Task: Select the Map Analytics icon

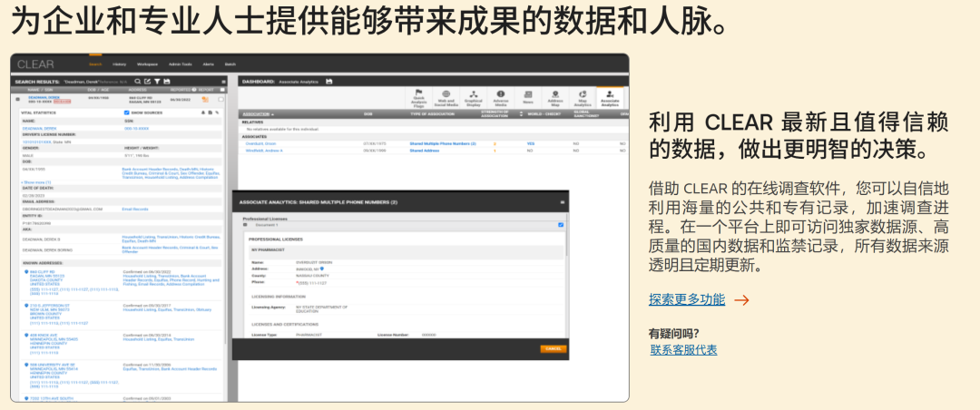Action: tap(583, 98)
